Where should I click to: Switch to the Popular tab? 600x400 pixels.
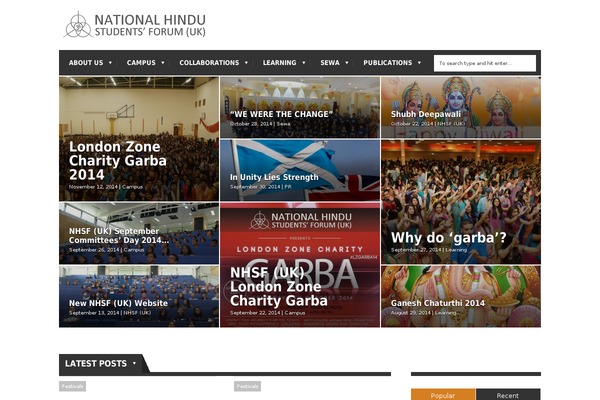(443, 395)
